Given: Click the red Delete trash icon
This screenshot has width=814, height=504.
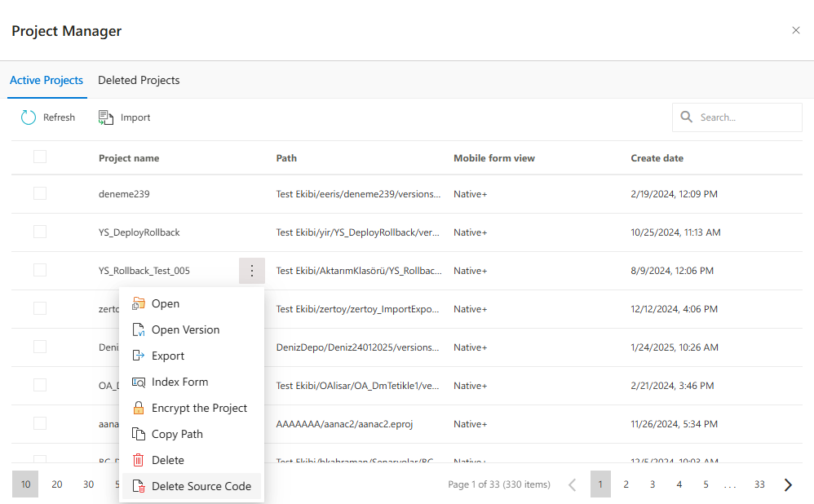Looking at the screenshot, I should pos(138,460).
